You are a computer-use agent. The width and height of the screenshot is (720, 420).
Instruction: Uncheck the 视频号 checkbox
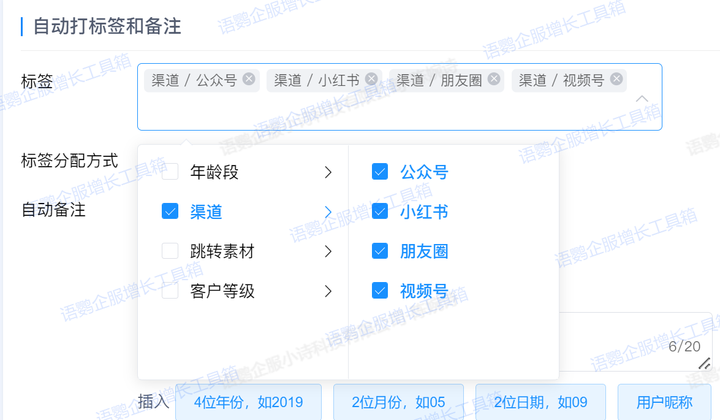380,291
